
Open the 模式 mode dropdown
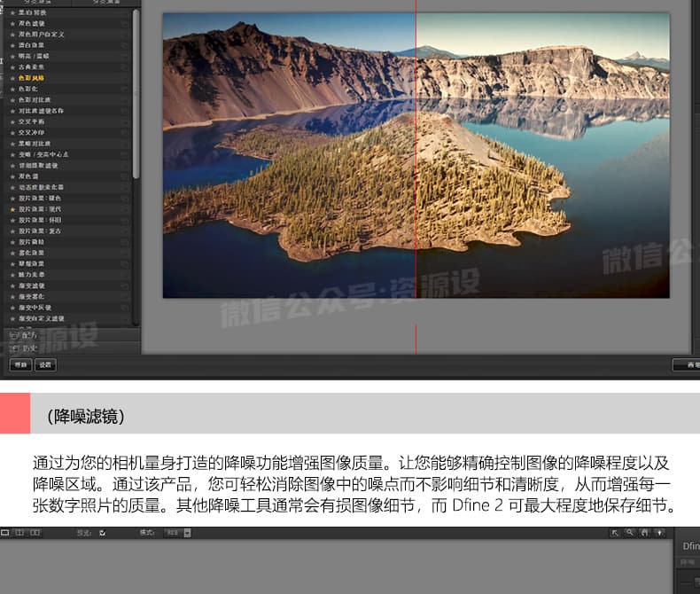pos(178,533)
